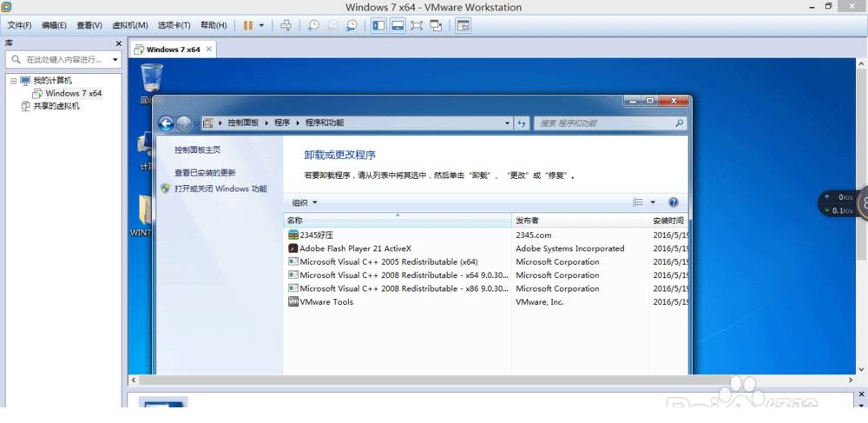Sort by the 名称 column header
Screen dimensions: 868x423
398,221
